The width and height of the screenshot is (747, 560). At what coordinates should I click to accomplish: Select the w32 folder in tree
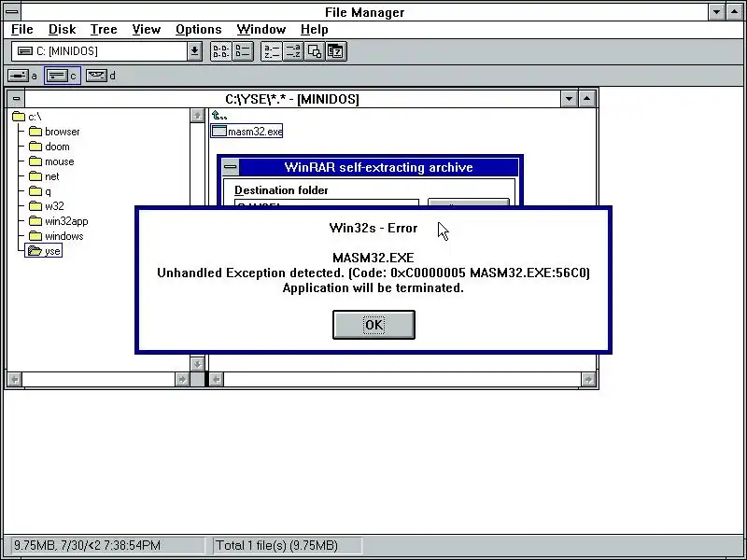click(x=46, y=206)
